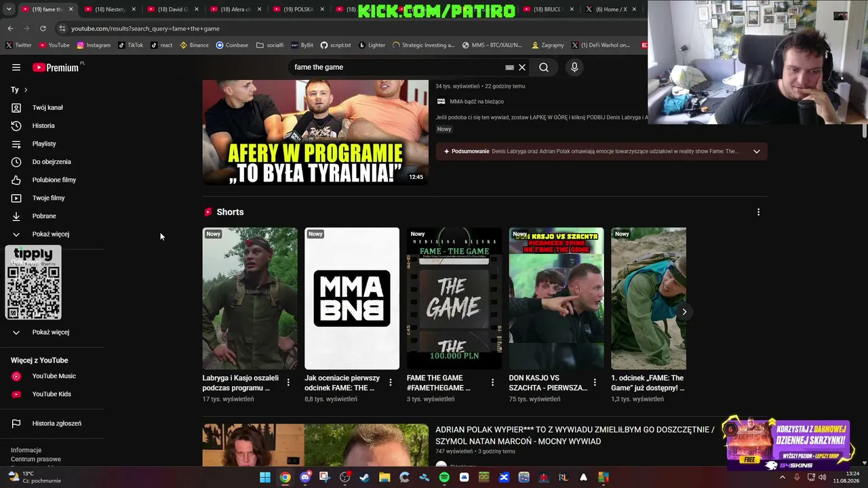Show next Shorts with the arrow
This screenshot has height=488, width=868.
684,312
